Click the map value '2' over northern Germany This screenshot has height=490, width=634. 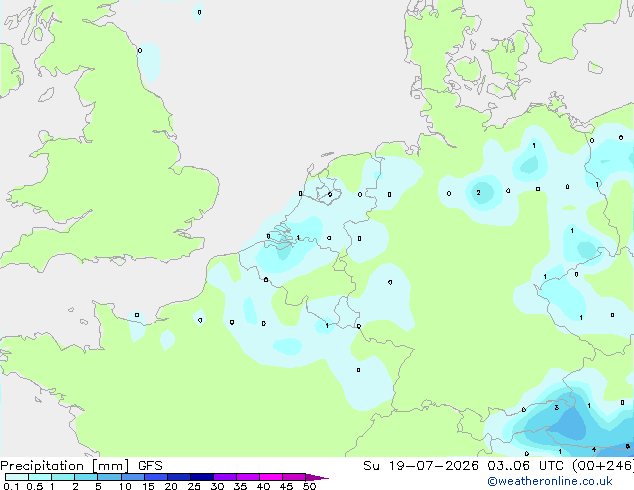[478, 192]
